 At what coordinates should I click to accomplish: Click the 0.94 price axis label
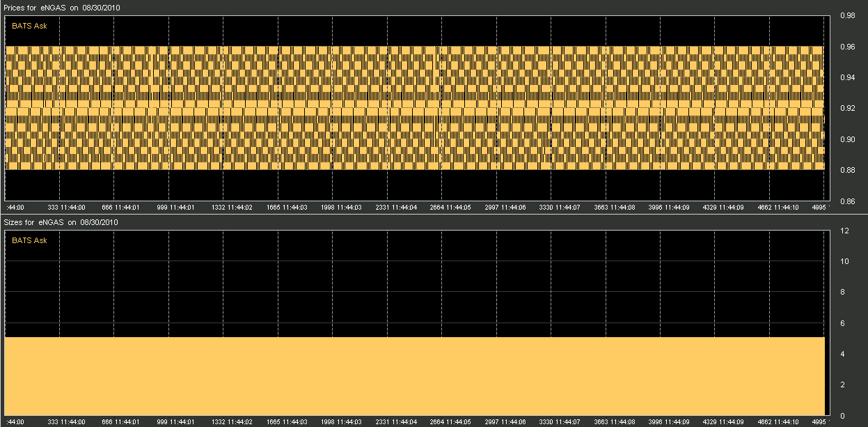coord(846,77)
